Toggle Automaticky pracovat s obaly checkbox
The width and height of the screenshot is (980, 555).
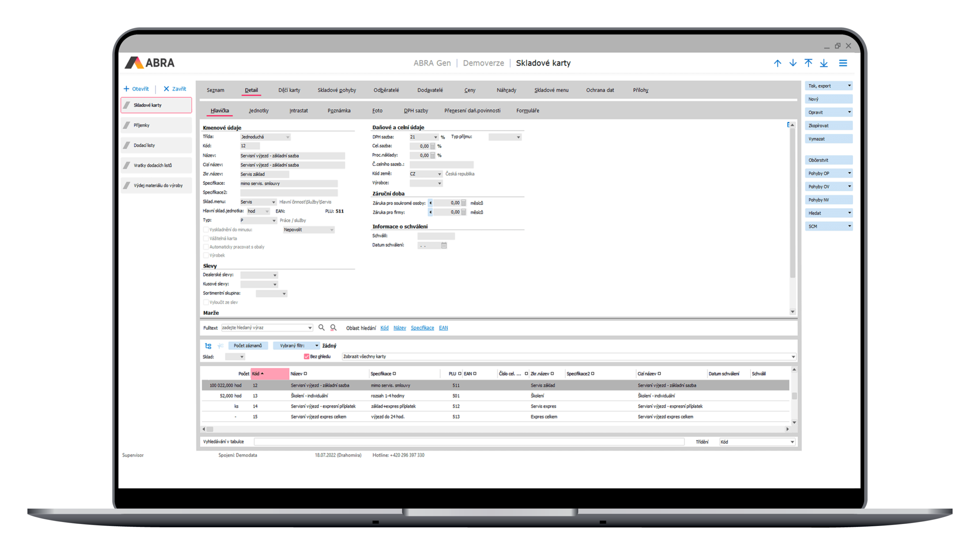(206, 247)
